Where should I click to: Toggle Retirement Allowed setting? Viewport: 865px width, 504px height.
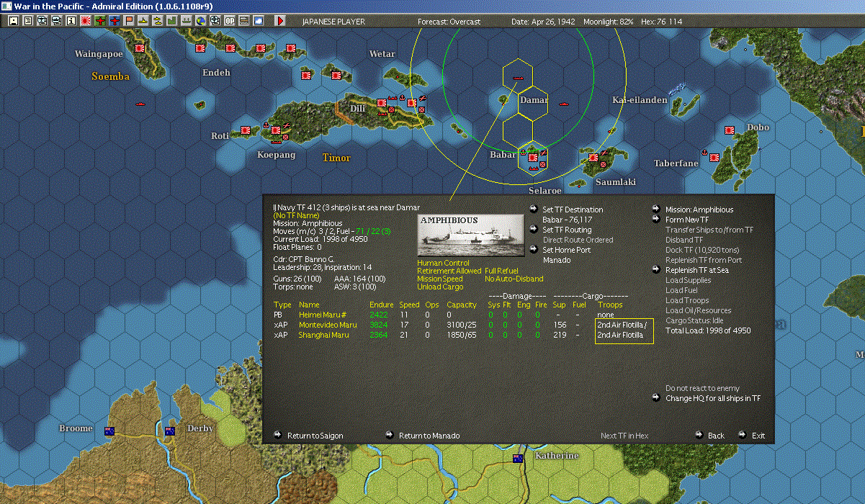coord(449,271)
